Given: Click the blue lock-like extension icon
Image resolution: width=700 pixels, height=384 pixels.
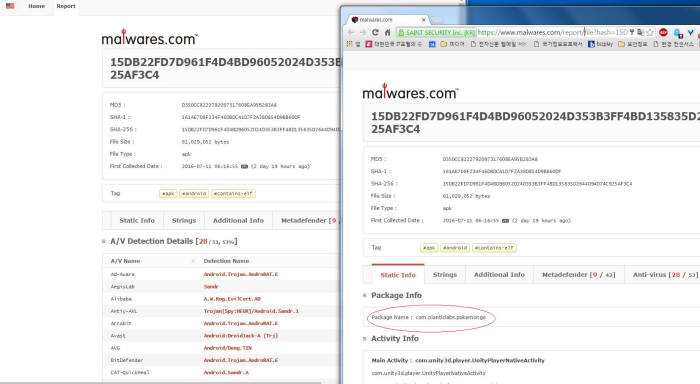Looking at the screenshot, I should pos(678,33).
